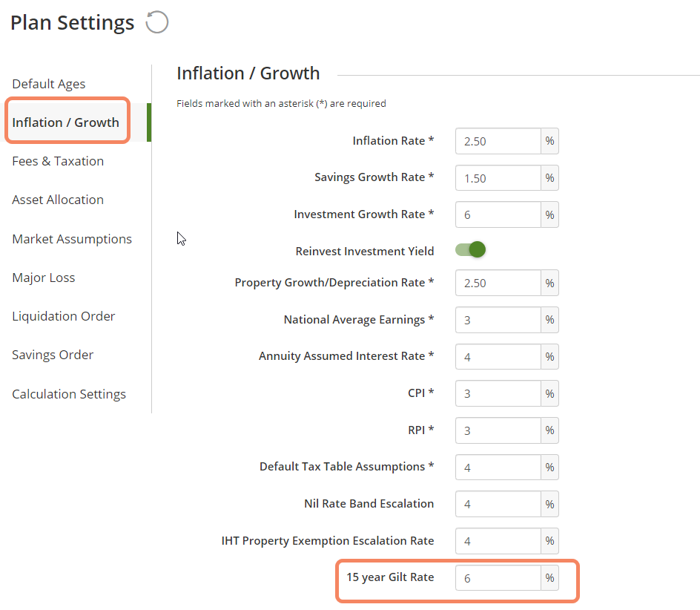700x610 pixels.
Task: Click the CPI percentage input
Action: [x=498, y=394]
